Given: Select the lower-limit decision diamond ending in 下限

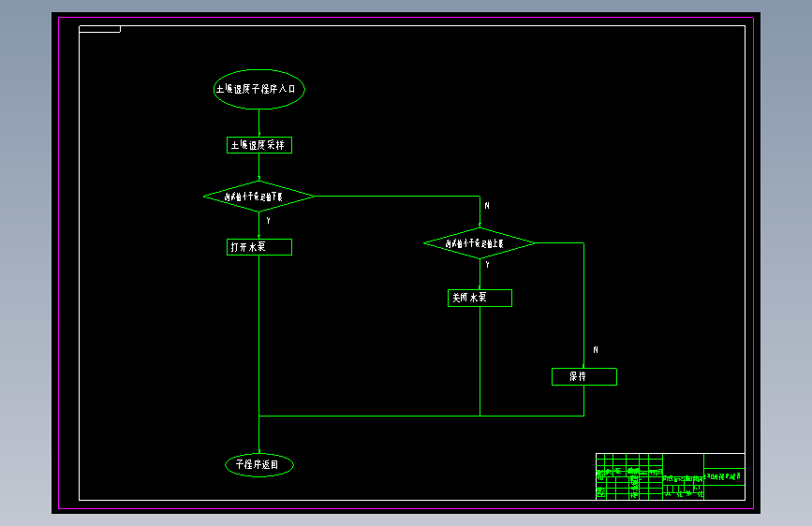Looking at the screenshot, I should click(258, 197).
